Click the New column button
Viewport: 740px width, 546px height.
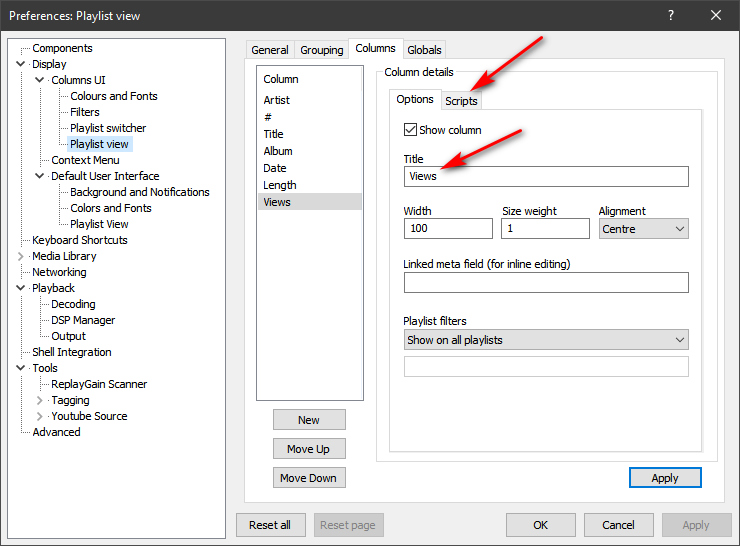308,420
